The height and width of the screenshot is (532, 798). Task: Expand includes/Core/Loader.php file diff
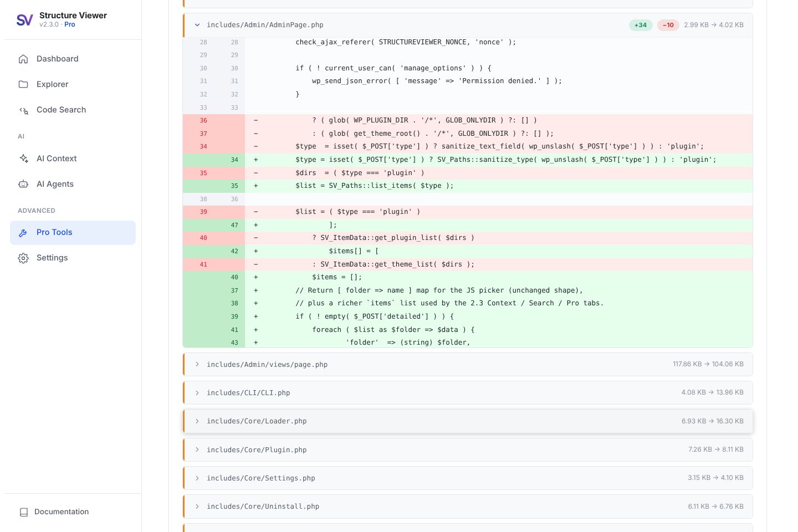(x=468, y=421)
